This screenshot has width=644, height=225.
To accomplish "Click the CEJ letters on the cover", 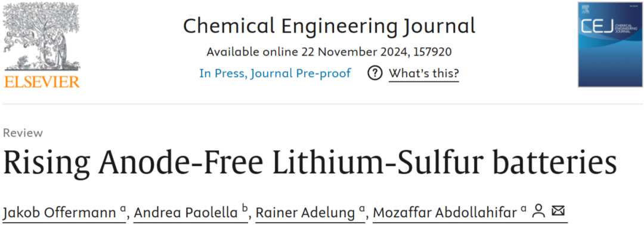I will pyautogui.click(x=597, y=27).
